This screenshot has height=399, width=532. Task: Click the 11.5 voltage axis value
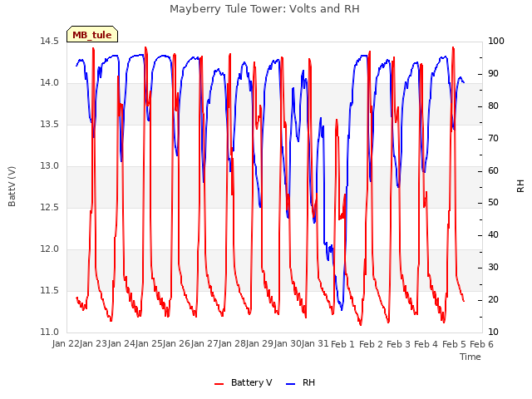[x=50, y=291]
